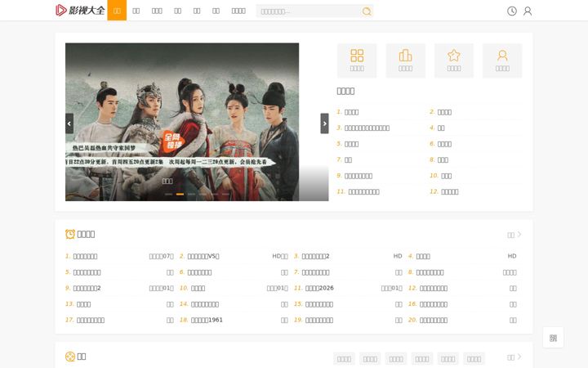Open hot list entry number 12

click(x=449, y=192)
